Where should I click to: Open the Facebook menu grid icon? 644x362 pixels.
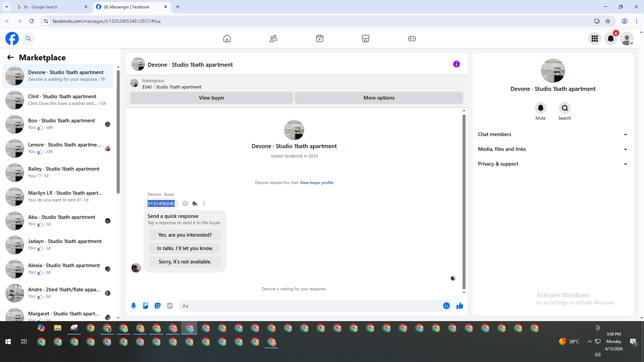595,39
